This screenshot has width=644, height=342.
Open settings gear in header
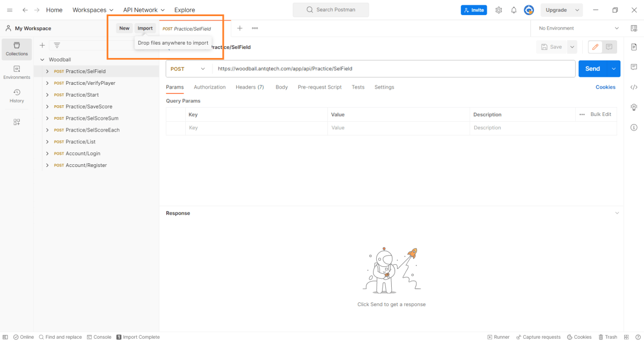[x=499, y=10]
